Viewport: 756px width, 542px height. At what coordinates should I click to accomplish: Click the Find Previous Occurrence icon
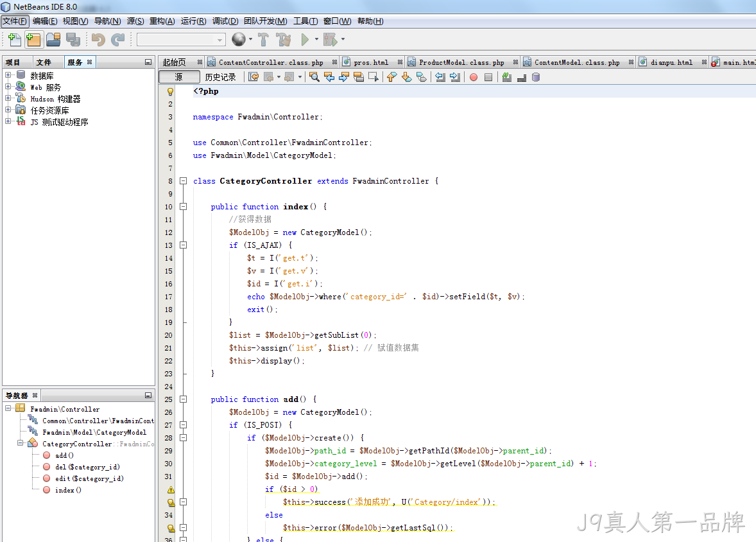click(x=329, y=76)
